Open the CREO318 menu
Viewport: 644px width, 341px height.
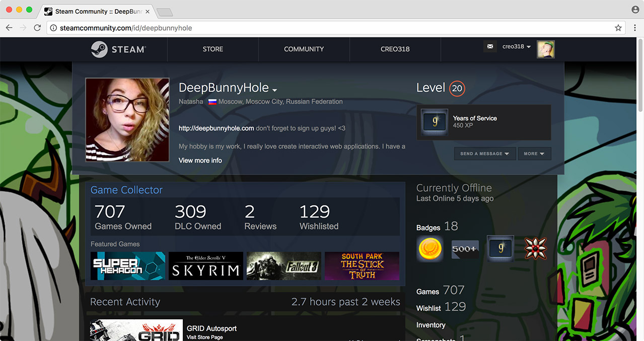[x=395, y=49]
